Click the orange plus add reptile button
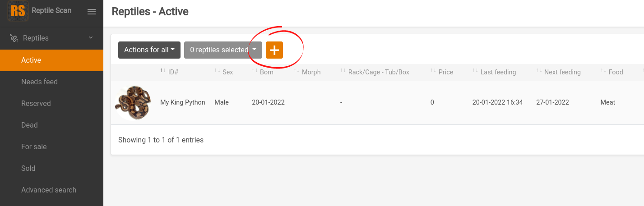The image size is (644, 206). 274,50
